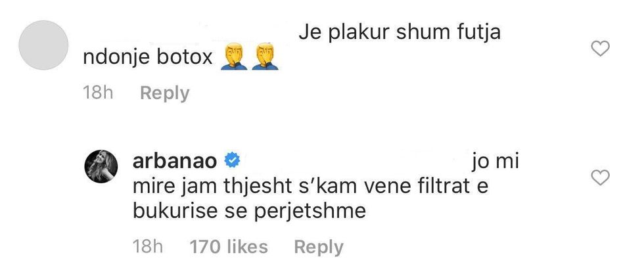Screen dimensions: 644x276
Task: Open the arbanao username link
Action: tap(175, 162)
